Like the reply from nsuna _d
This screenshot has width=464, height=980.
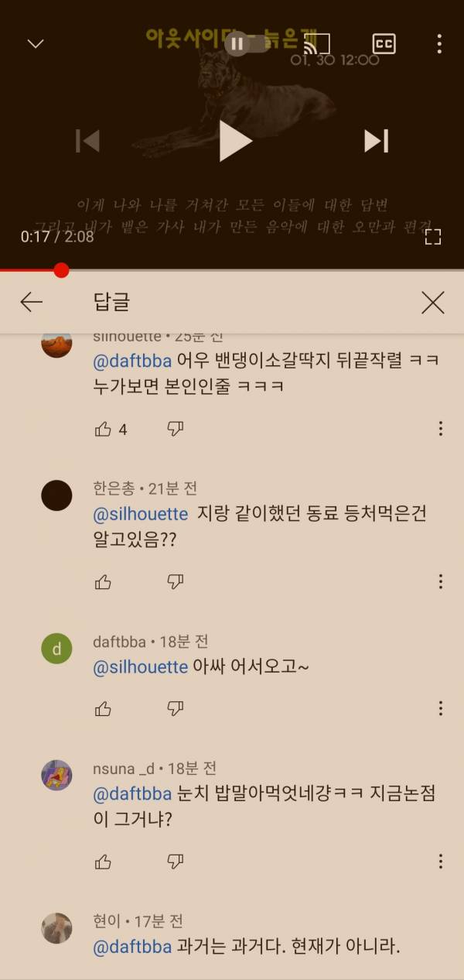(x=103, y=862)
